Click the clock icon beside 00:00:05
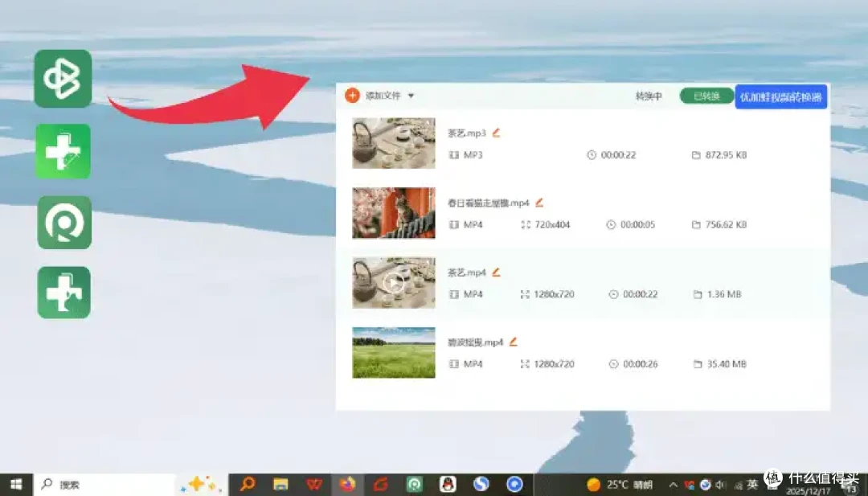The image size is (868, 496). (611, 225)
